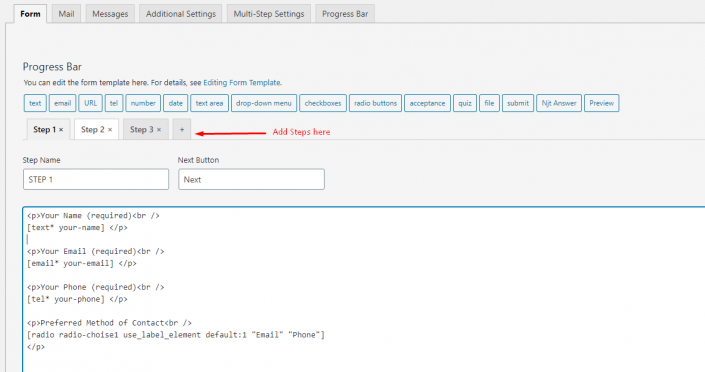This screenshot has width=705, height=372.
Task: Switch to the Form tab
Action: [30, 14]
